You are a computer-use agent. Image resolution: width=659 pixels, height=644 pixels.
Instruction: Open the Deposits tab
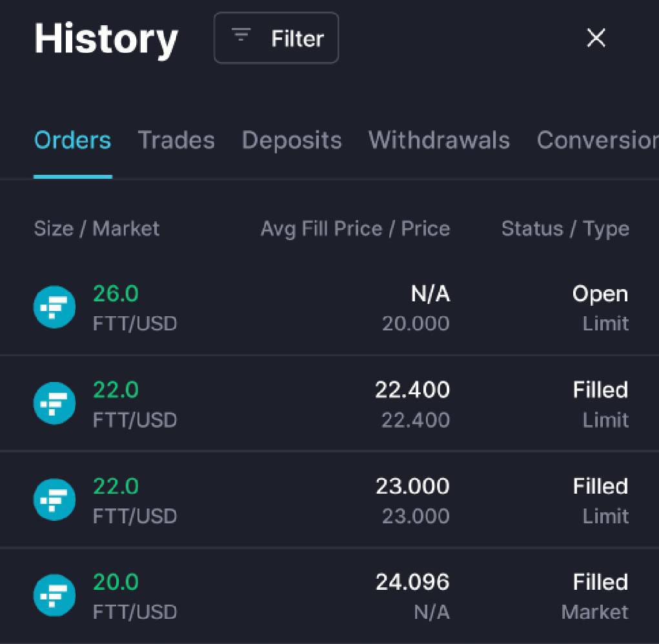pyautogui.click(x=292, y=140)
